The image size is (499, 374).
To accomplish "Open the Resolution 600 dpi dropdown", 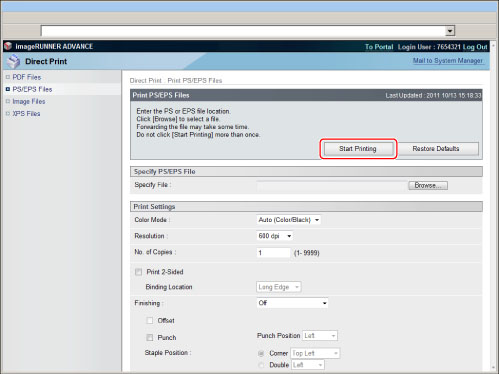I will (x=275, y=236).
